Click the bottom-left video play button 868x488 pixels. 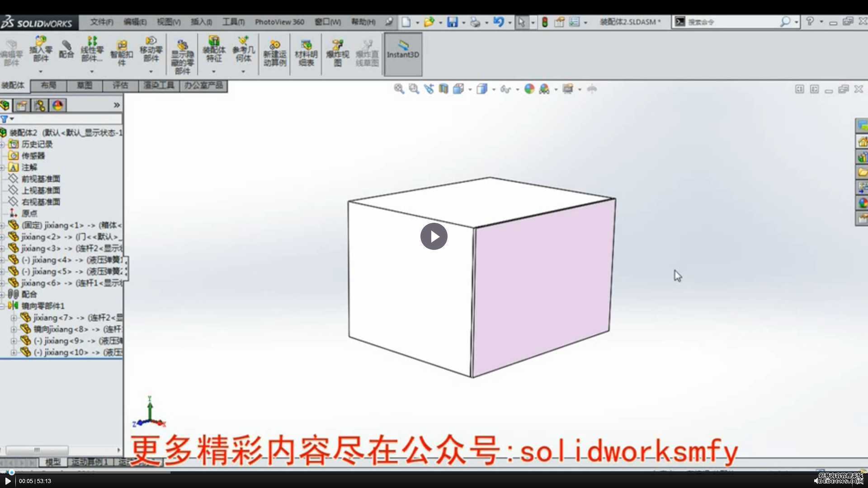(8, 481)
